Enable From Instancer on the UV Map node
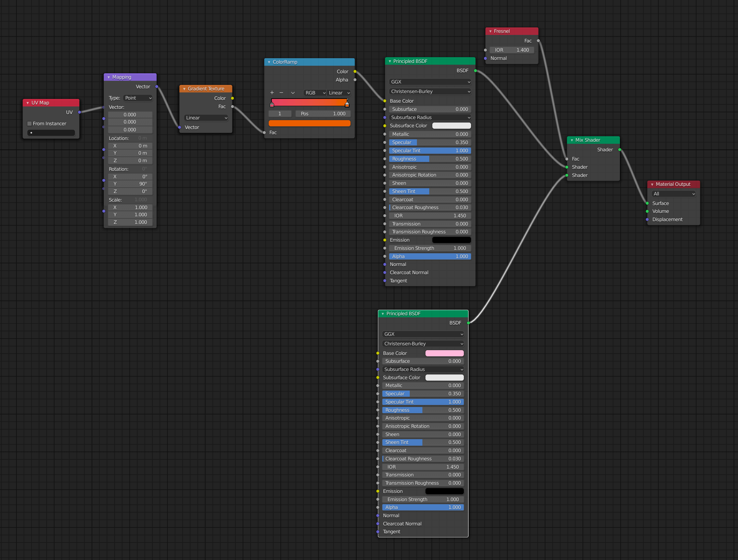Screen dimensions: 738x560 [x=29, y=123]
